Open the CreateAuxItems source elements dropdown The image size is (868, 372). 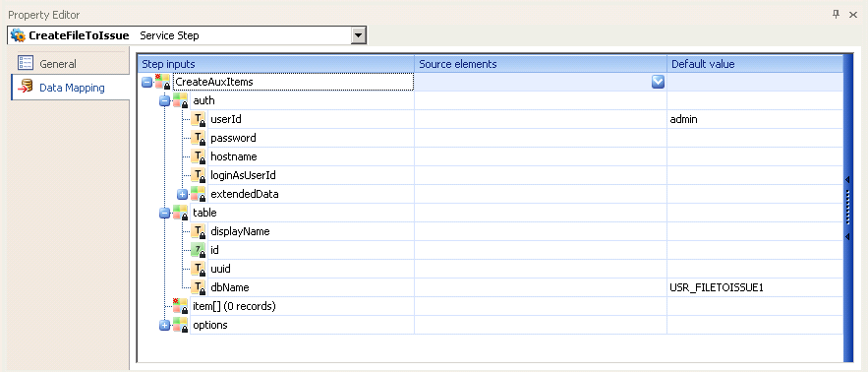click(658, 82)
